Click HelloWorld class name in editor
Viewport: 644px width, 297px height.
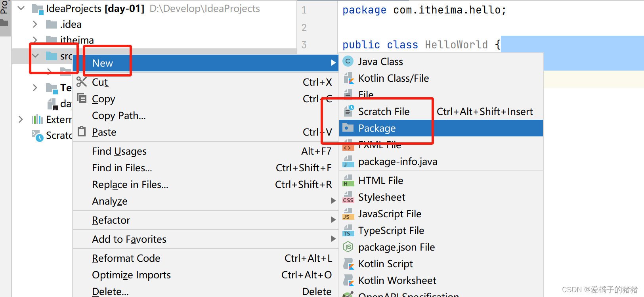pos(456,44)
